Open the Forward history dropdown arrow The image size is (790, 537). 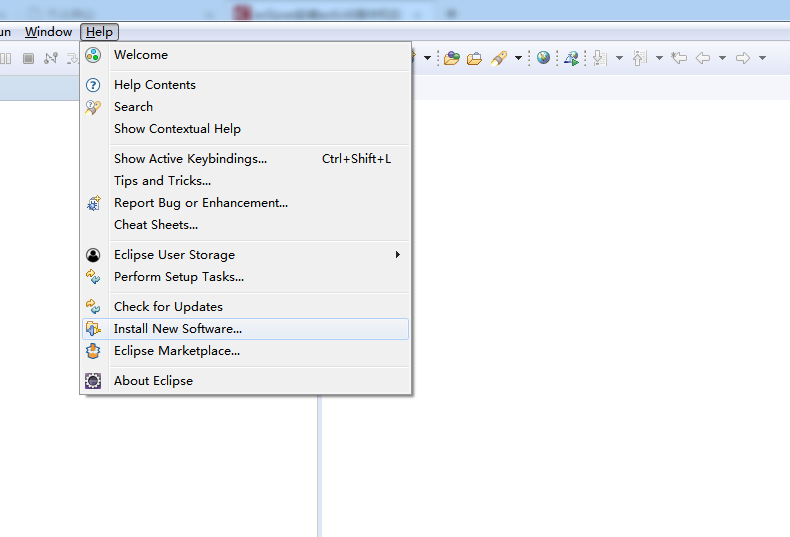coord(762,58)
